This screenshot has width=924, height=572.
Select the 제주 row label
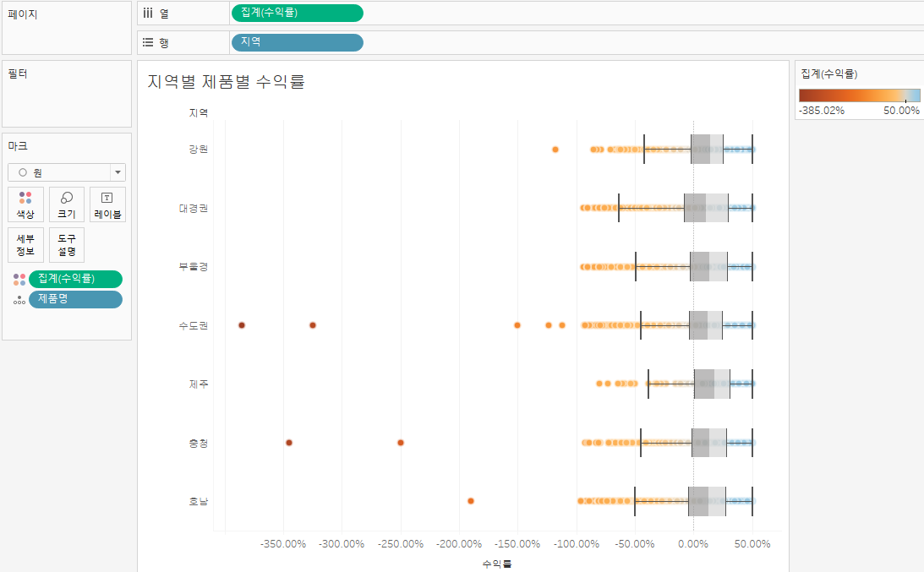[198, 384]
